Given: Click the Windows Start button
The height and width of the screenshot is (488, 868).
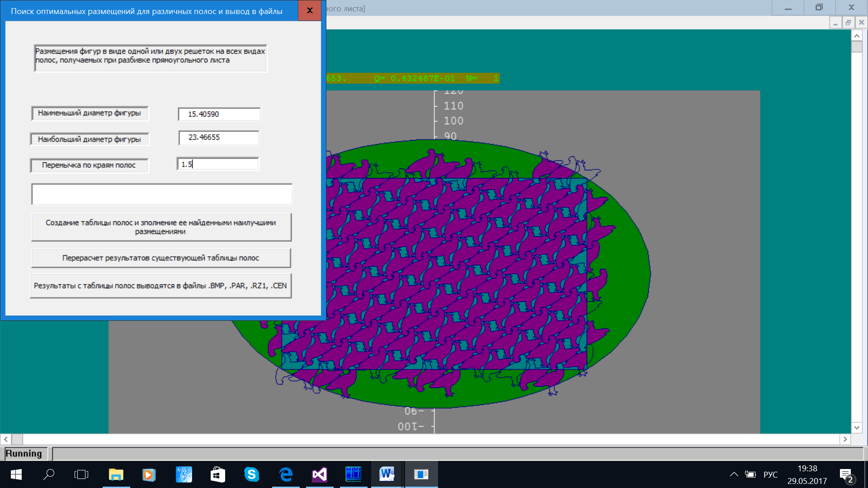Looking at the screenshot, I should click(x=16, y=474).
